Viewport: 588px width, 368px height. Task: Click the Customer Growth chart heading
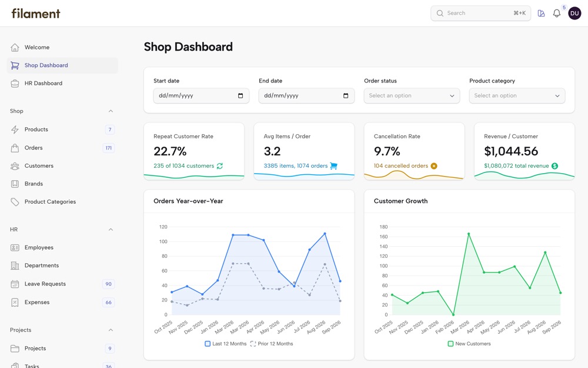coord(400,201)
